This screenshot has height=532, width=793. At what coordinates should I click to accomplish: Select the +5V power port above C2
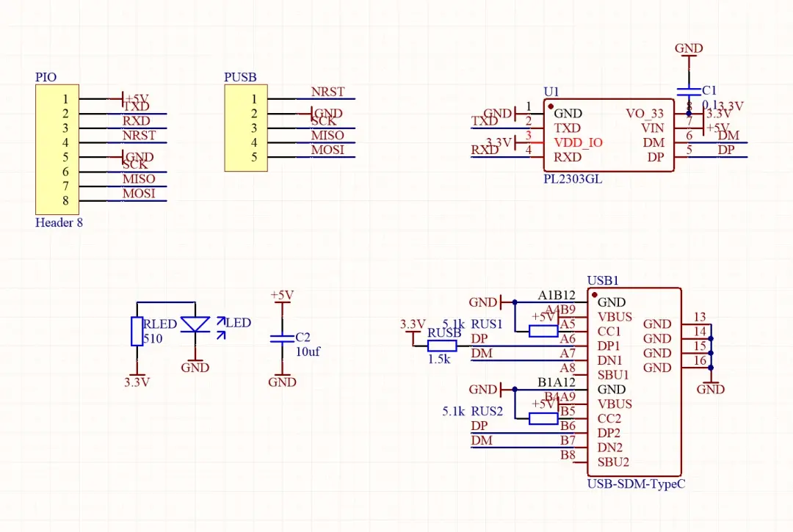(282, 296)
